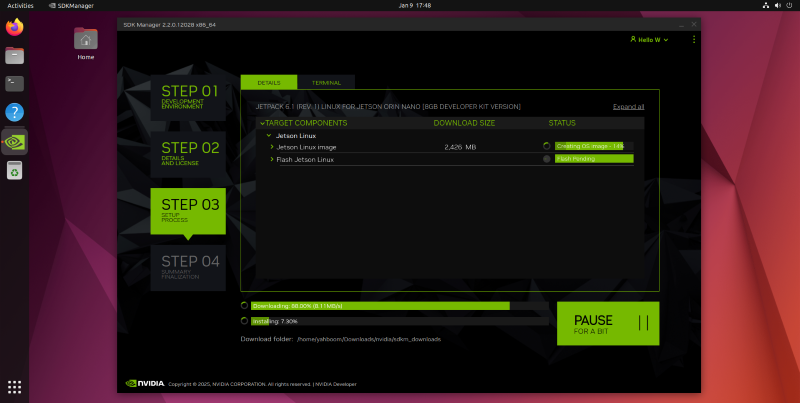Open the Show Applications grid
This screenshot has height=403, width=800.
point(14,387)
